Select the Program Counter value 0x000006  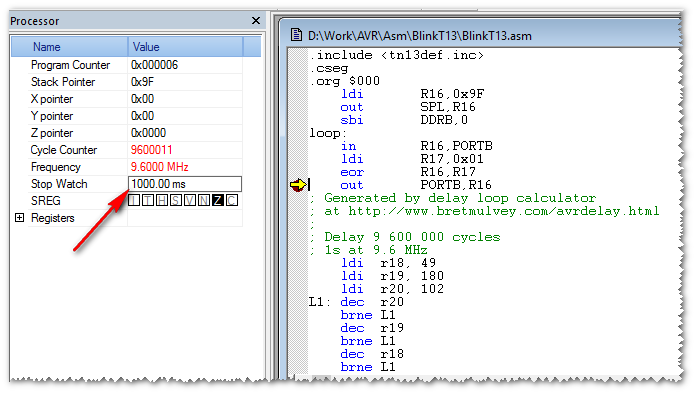154,65
